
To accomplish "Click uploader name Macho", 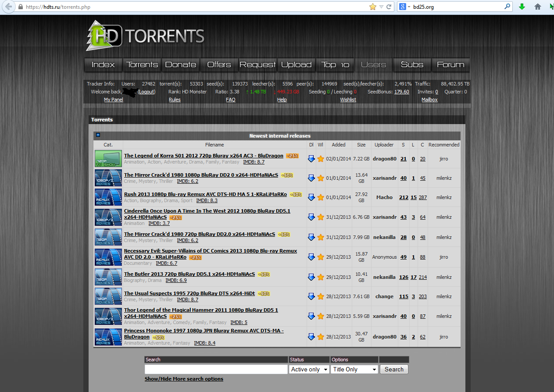I will click(384, 197).
